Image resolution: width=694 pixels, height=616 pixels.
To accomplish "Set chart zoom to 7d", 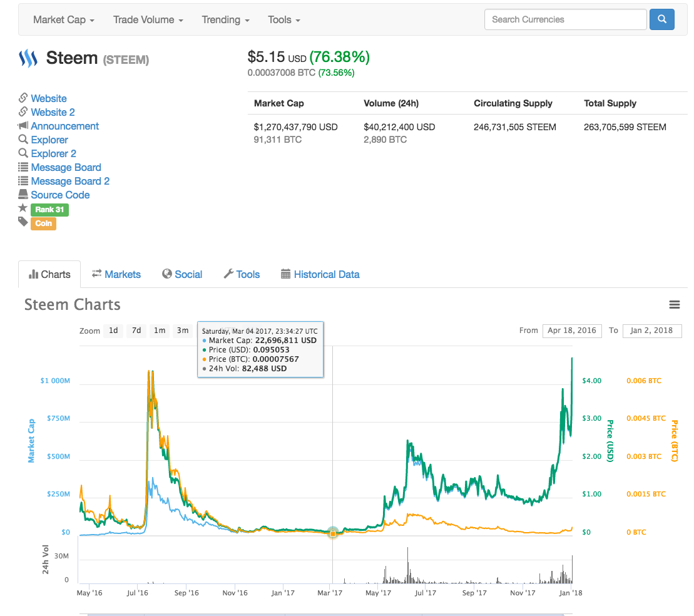I will coord(136,331).
